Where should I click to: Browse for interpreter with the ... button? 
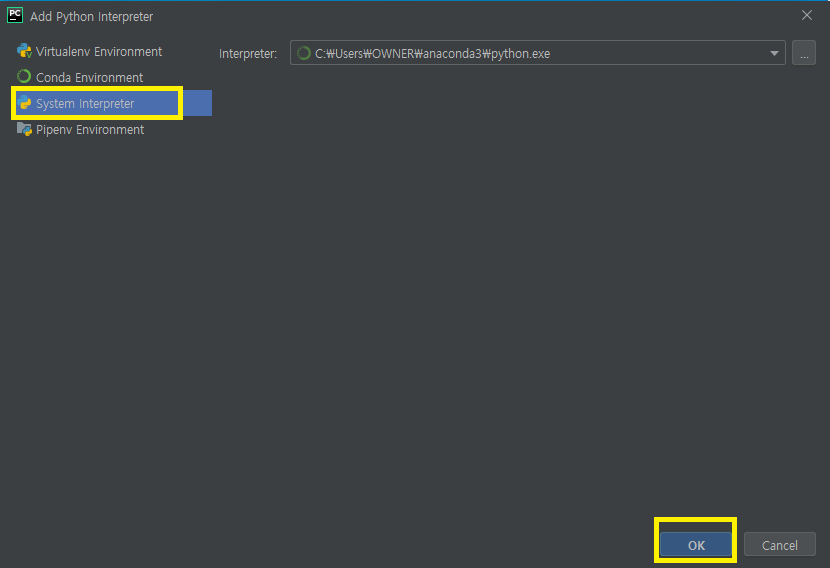point(804,53)
